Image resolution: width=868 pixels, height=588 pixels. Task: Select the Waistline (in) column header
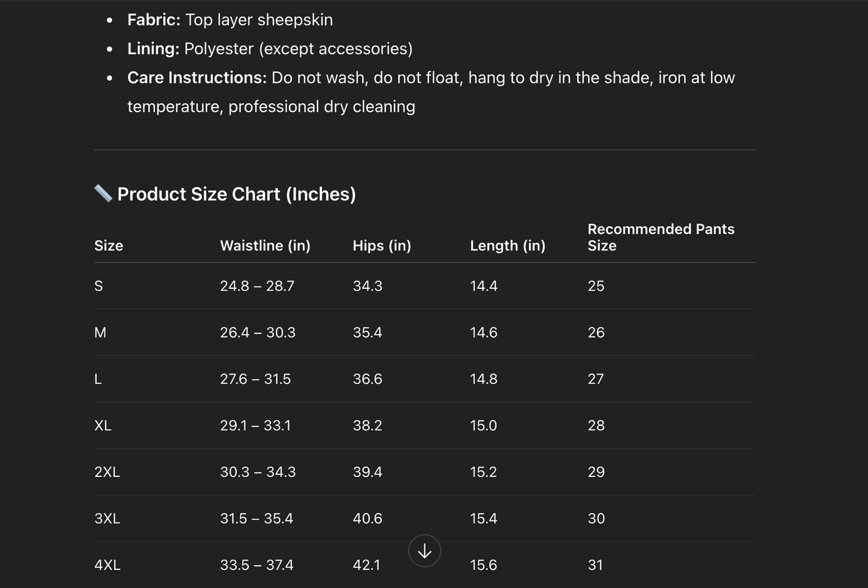(265, 246)
